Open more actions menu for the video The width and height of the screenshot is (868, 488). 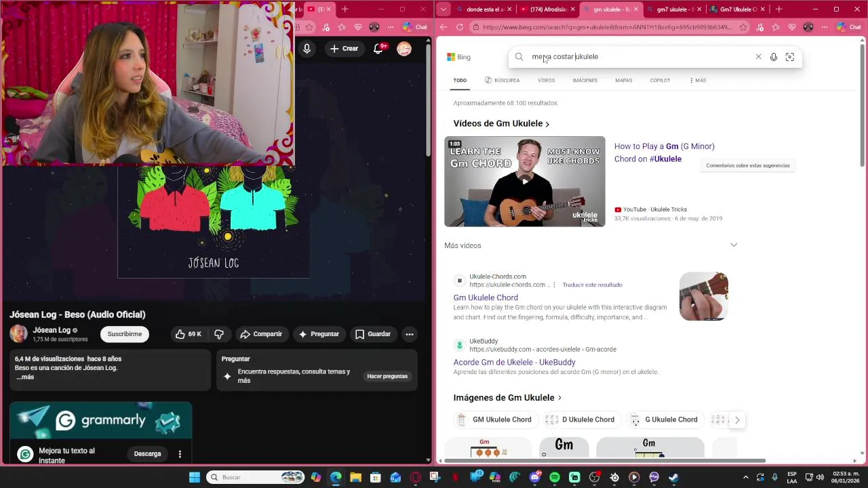pos(409,334)
